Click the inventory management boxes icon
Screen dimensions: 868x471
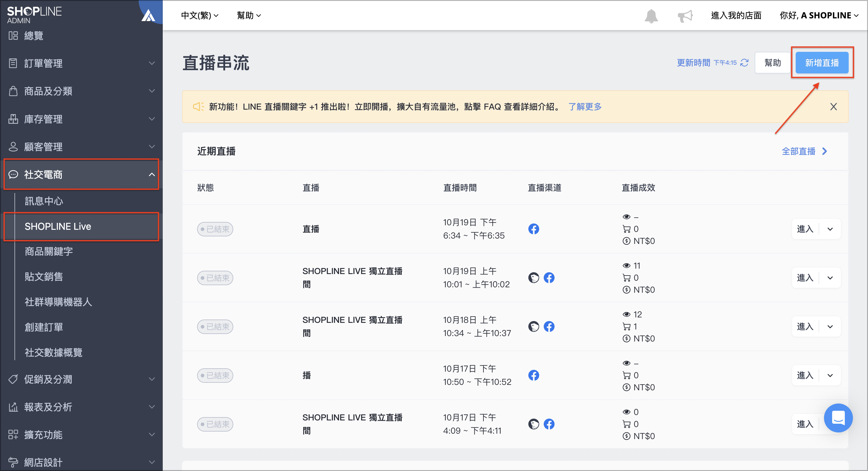13,119
